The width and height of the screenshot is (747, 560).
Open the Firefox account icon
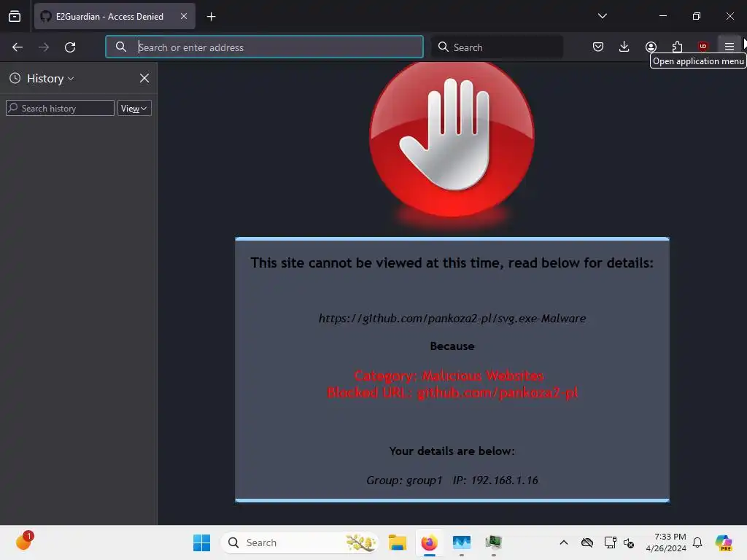coord(651,47)
